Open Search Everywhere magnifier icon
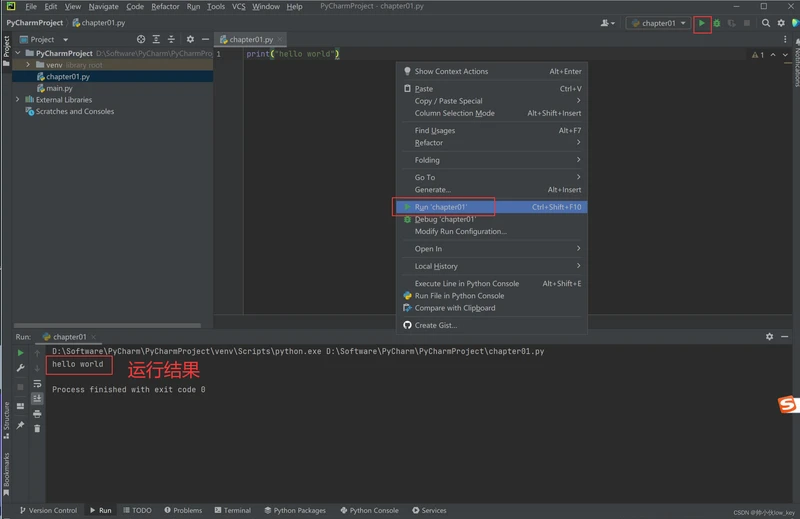Viewport: 800px width, 519px height. (766, 23)
